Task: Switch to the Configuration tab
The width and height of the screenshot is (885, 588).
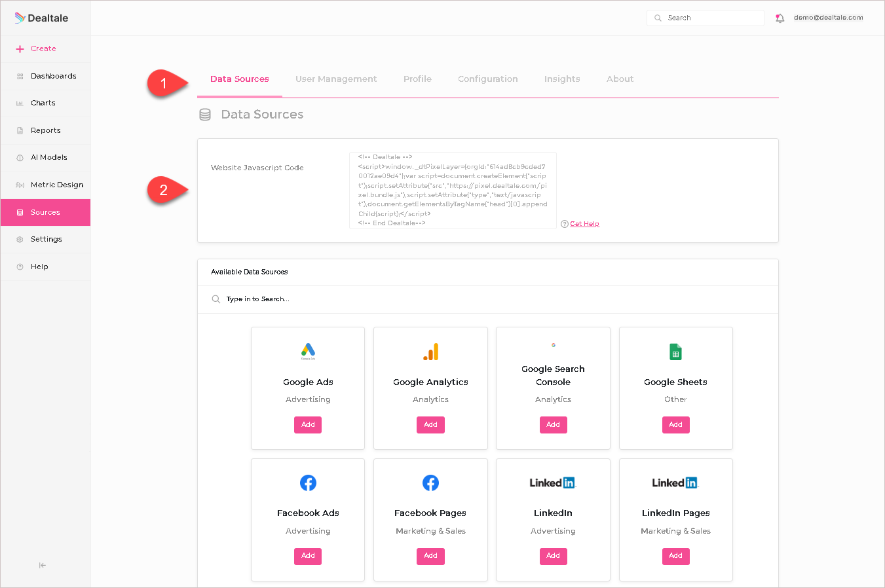Action: [488, 79]
